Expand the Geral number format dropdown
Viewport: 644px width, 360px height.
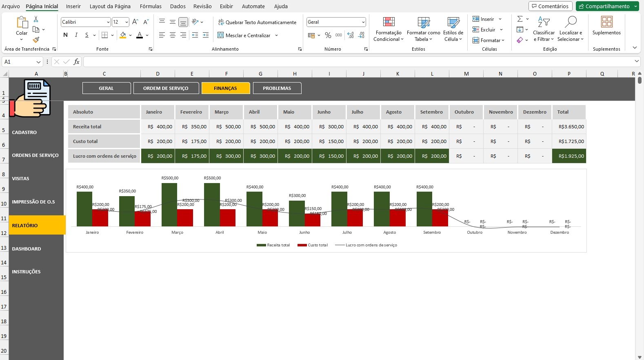coord(363,22)
